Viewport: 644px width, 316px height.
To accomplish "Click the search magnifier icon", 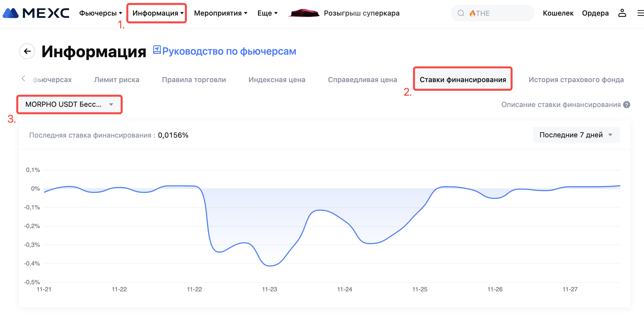I will [x=461, y=13].
